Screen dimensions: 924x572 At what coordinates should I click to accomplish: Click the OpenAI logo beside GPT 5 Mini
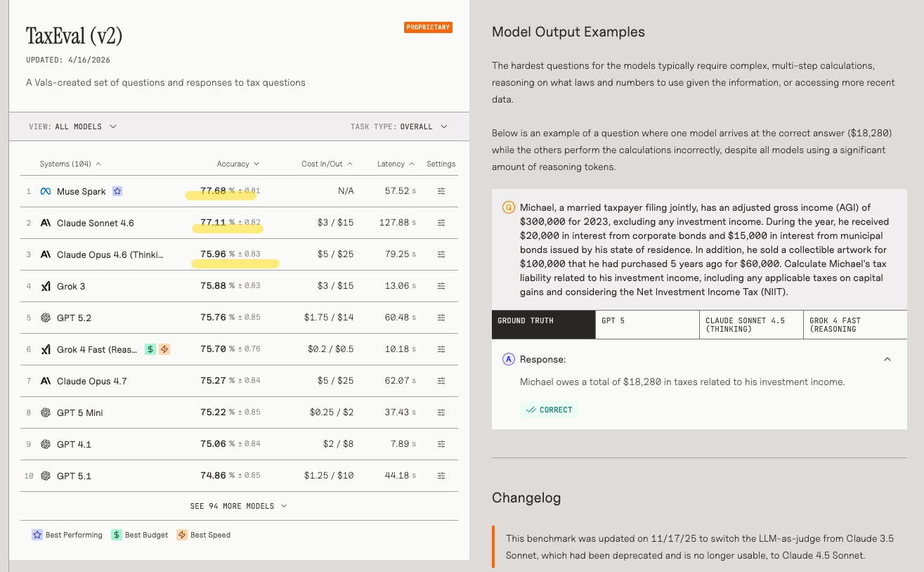[46, 412]
